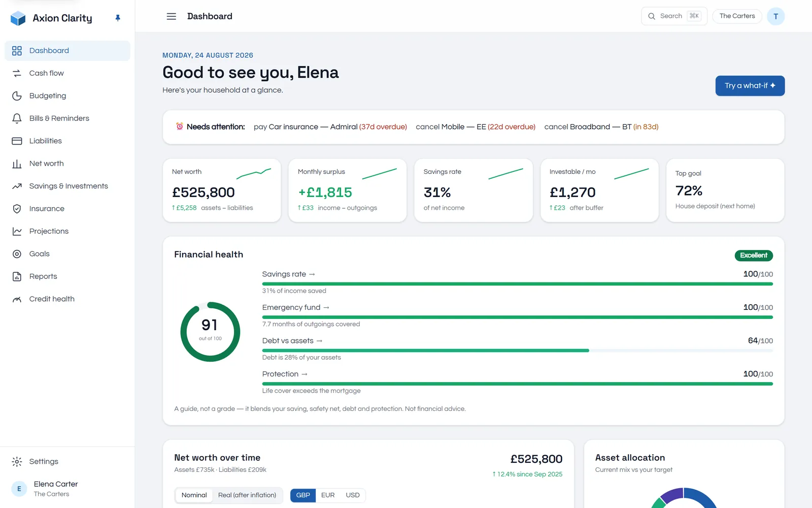The image size is (812, 508).
Task: Click the Emergency fund progress bar
Action: click(x=518, y=317)
